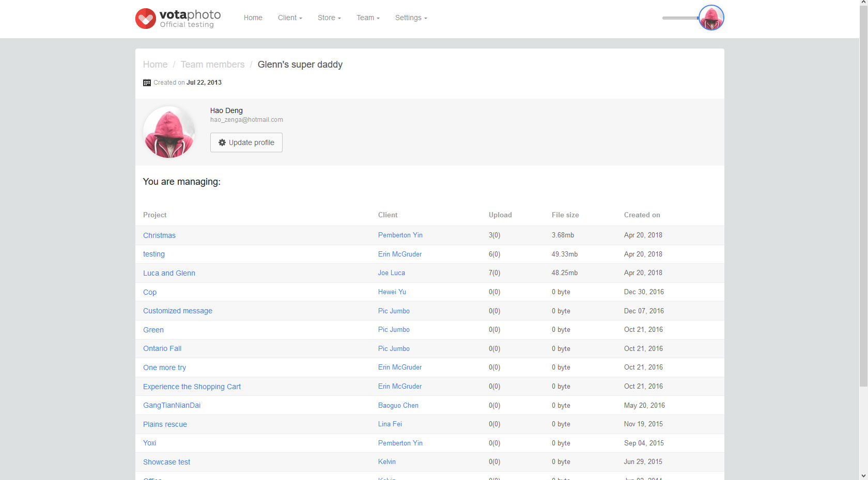Screen dimensions: 868x480
Task: Expand the Team dropdown menu
Action: coord(368,18)
